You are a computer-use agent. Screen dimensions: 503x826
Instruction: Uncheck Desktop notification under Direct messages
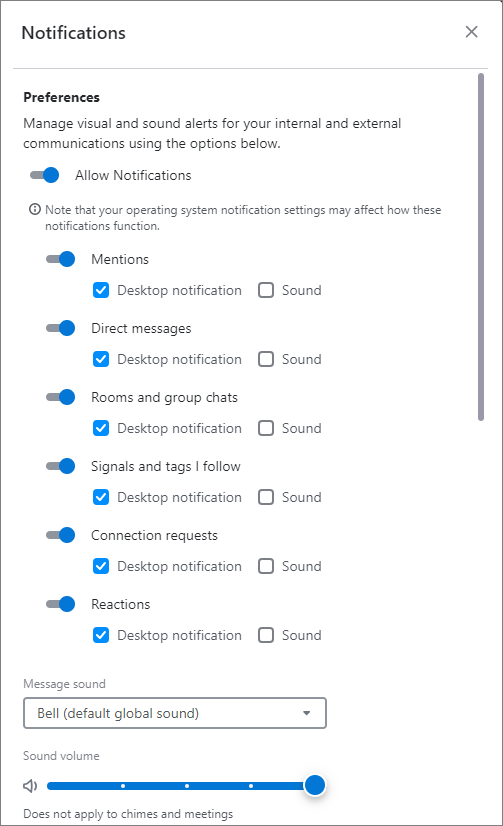[x=101, y=359]
